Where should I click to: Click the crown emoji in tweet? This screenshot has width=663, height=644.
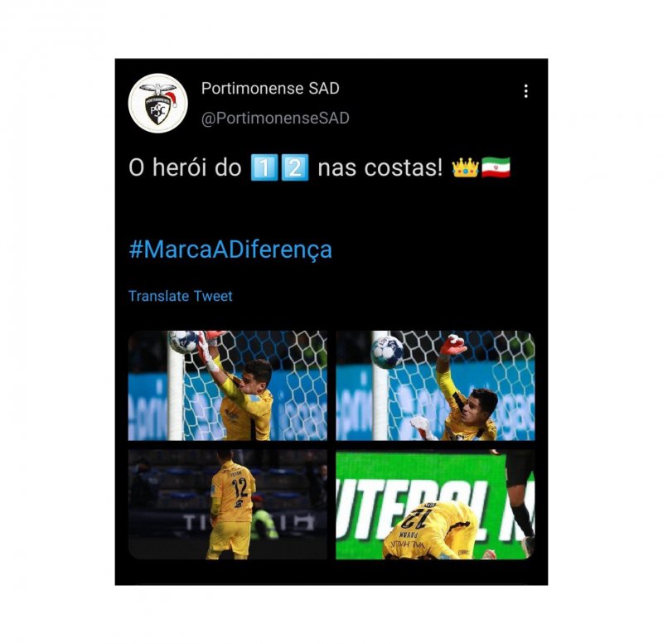click(x=465, y=167)
